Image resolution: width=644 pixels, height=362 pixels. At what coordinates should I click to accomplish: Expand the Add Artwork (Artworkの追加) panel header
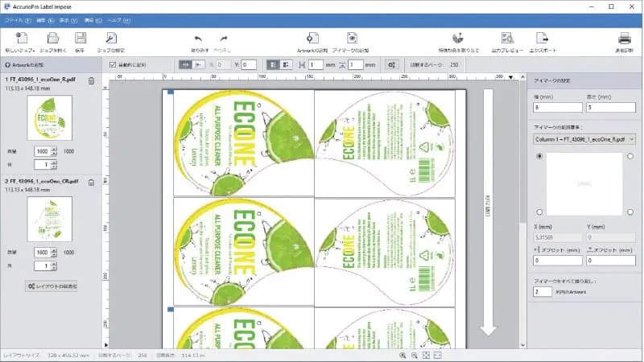point(28,64)
